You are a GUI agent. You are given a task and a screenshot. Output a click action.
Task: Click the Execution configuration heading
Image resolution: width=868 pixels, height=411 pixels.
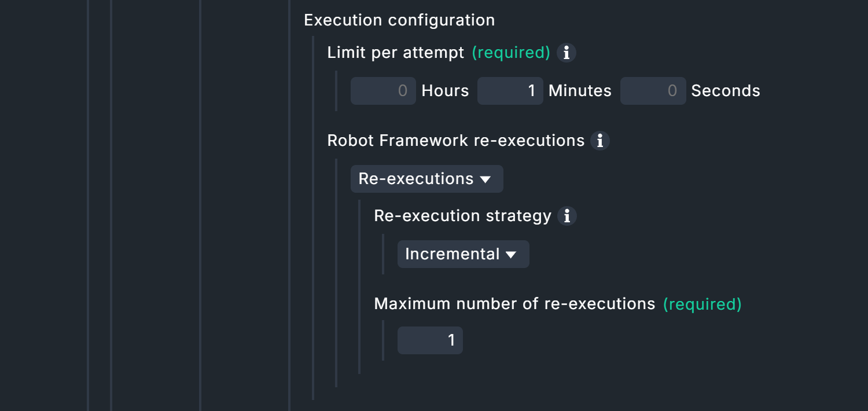[399, 20]
